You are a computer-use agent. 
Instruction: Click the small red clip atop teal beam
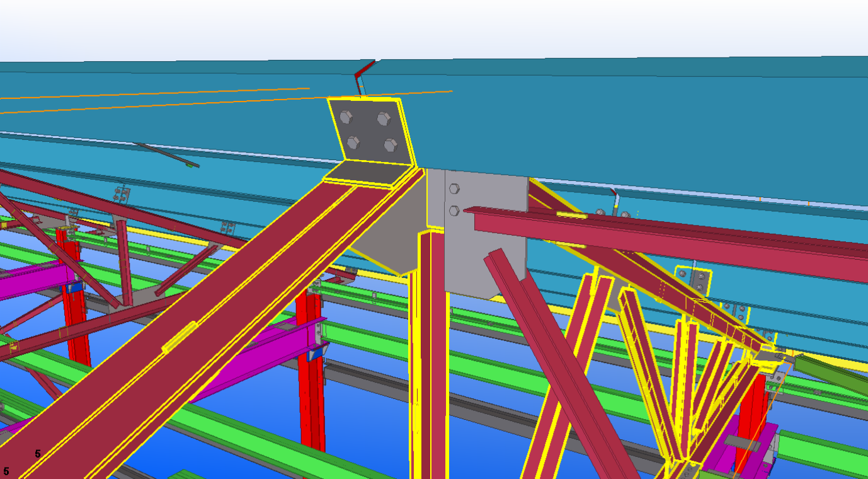tap(361, 76)
